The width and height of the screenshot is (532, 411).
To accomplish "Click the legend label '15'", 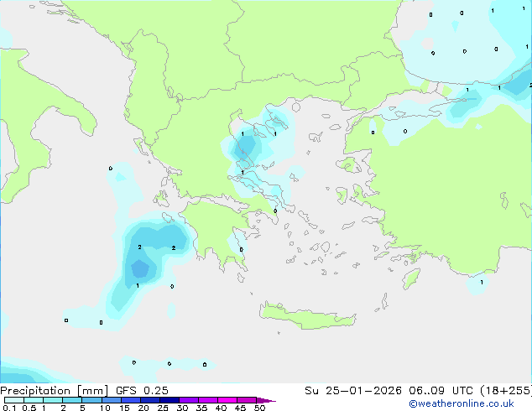I will [x=124, y=408].
